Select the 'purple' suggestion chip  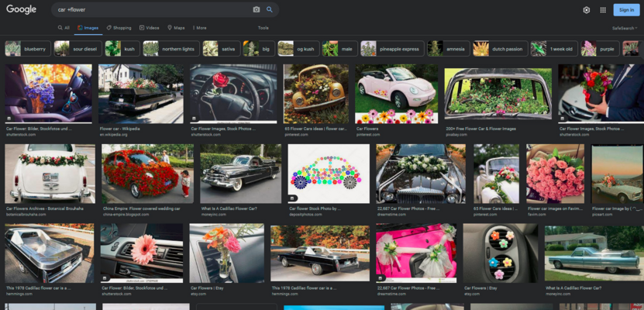pyautogui.click(x=600, y=49)
